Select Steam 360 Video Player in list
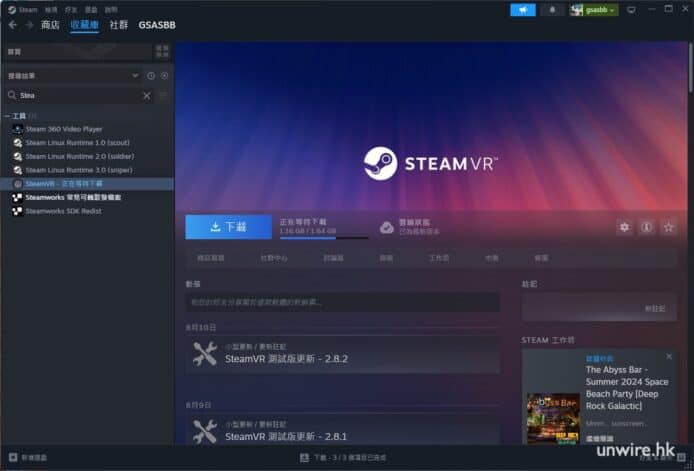 coord(63,129)
